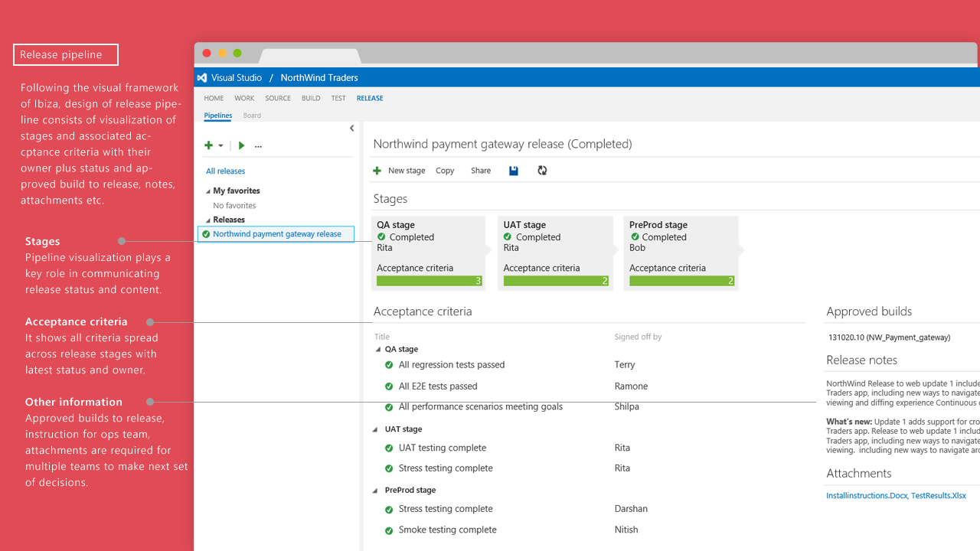
Task: Switch to the Pipelines tab
Action: (x=217, y=116)
